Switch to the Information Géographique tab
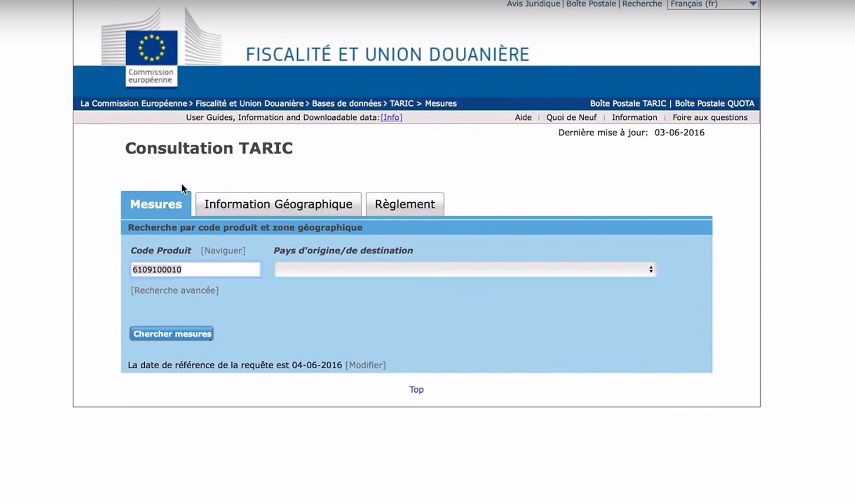This screenshot has height=502, width=855. pos(278,204)
